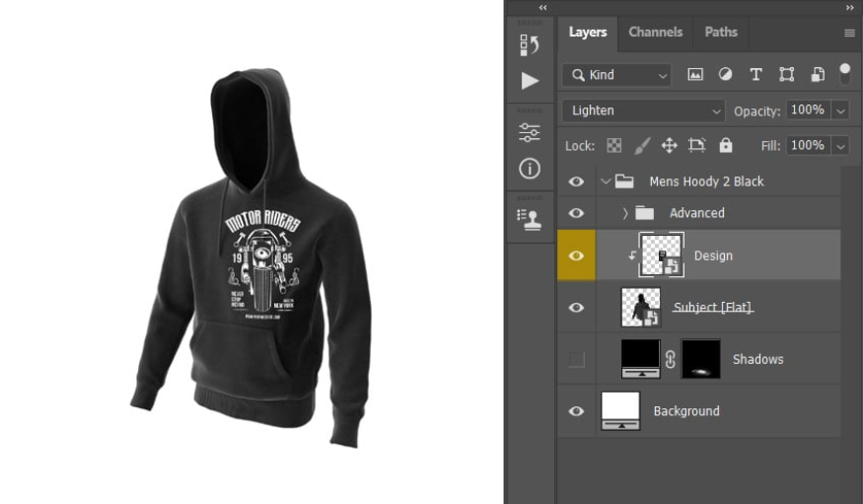Switch to the Channels tab
The width and height of the screenshot is (863, 504).
[x=655, y=33]
